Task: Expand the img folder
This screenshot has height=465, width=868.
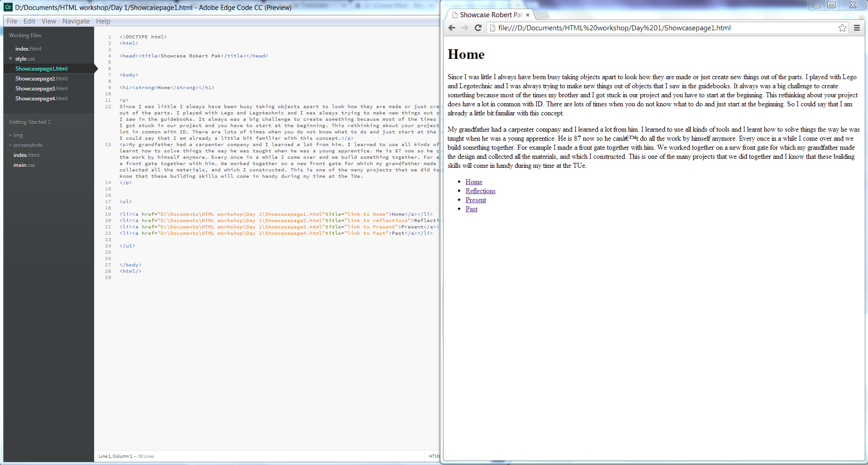Action: (x=18, y=135)
